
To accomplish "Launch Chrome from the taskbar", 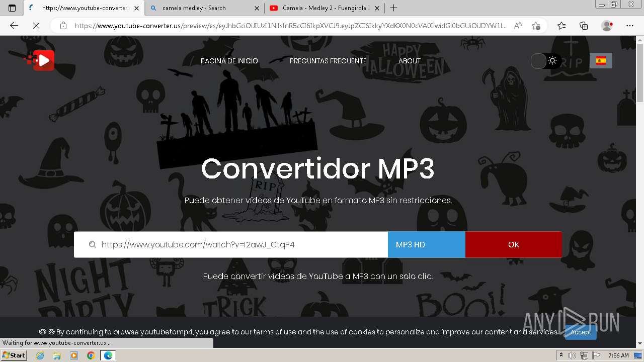I will tap(91, 355).
